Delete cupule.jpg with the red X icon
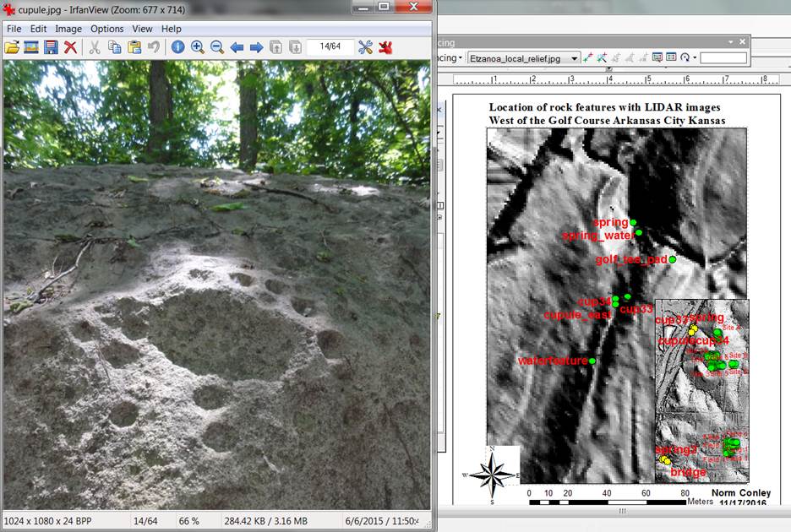Image resolution: width=791 pixels, height=532 pixels. [x=71, y=47]
